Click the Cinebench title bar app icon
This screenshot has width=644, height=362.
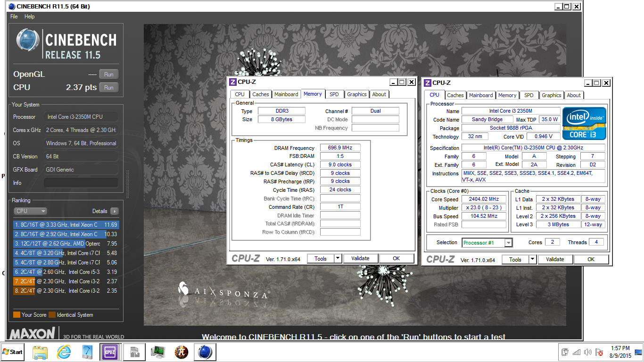[x=12, y=6]
